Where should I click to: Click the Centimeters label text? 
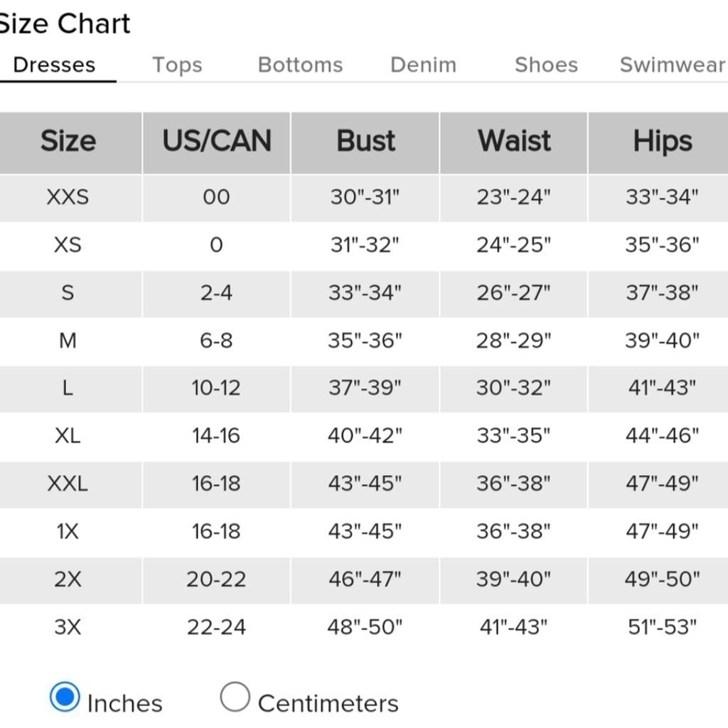pos(328,703)
